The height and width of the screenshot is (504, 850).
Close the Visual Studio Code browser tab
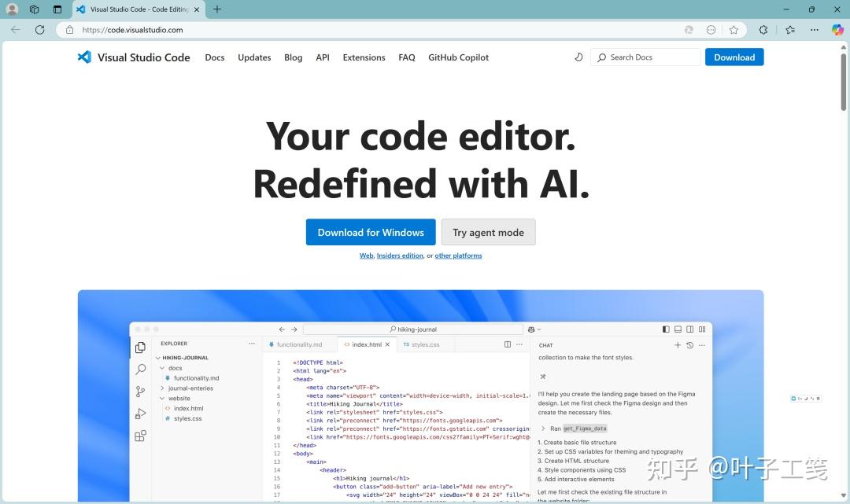pyautogui.click(x=196, y=9)
